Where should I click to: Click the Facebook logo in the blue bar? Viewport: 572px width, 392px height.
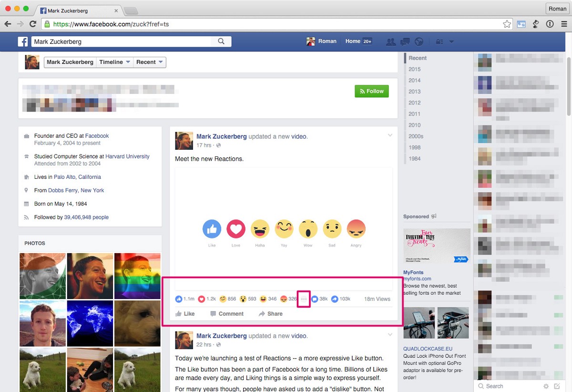pos(23,41)
